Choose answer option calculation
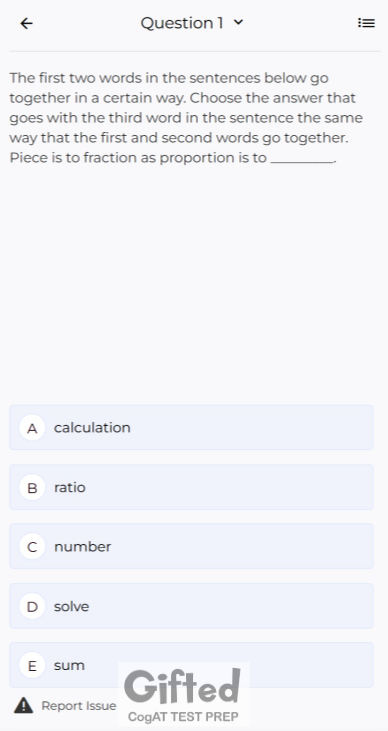Viewport: 388px width, 731px height. [191, 428]
